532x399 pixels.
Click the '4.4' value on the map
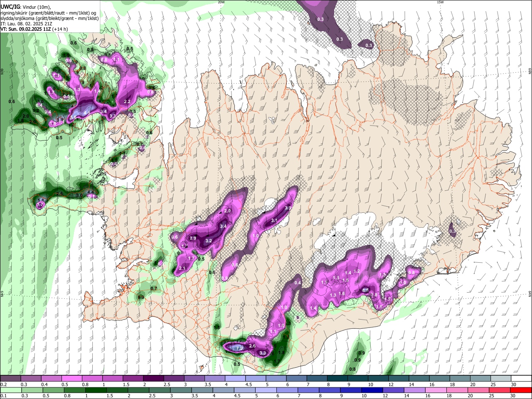[x=91, y=192]
